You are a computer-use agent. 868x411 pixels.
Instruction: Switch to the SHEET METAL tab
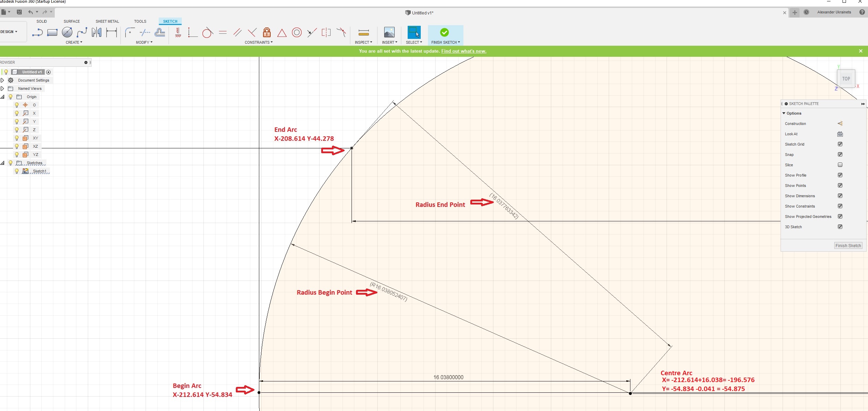point(107,21)
